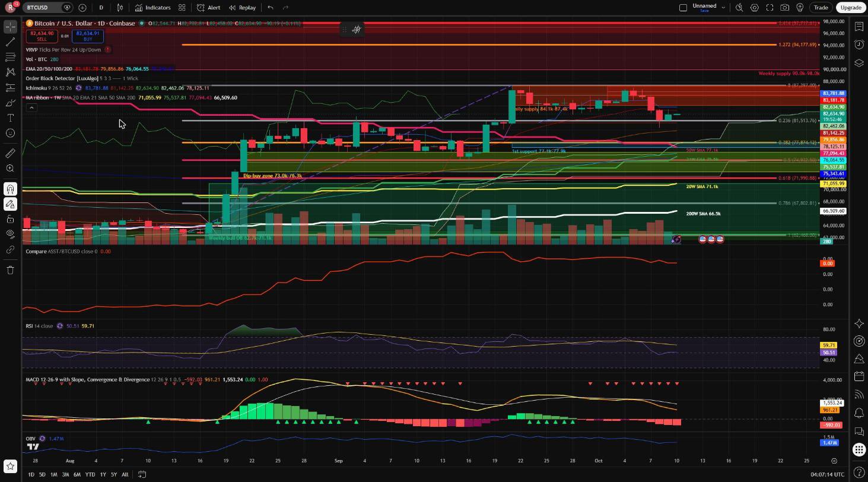Screen dimensions: 868x482
Task: Open the D timeframe interval dropdown
Action: (101, 8)
